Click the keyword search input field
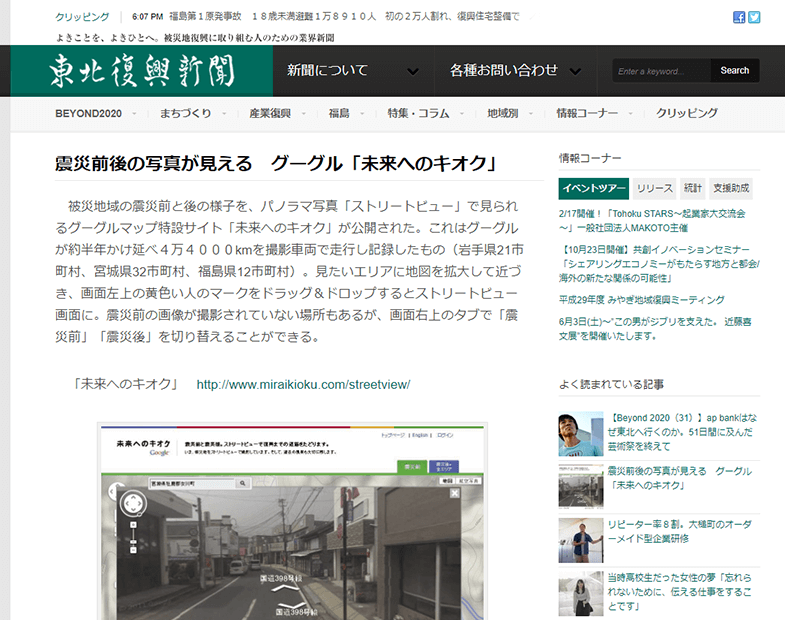Image resolution: width=785 pixels, height=620 pixels. point(661,71)
